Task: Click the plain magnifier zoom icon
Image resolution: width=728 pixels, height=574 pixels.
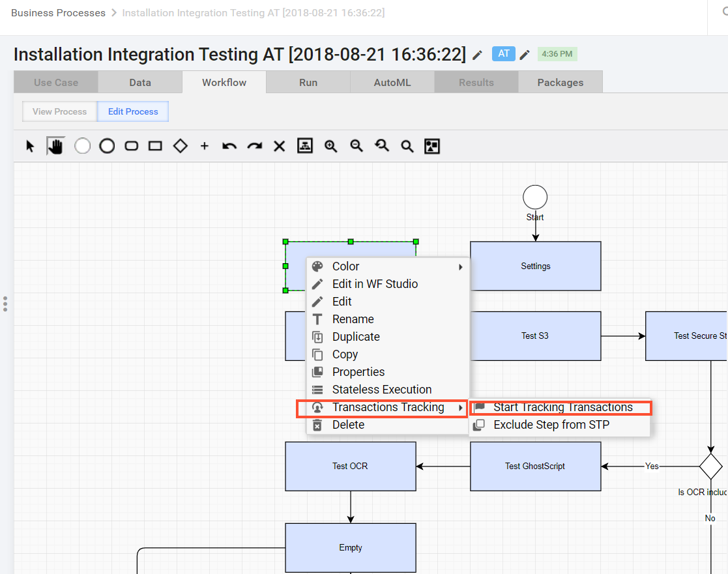Action: point(407,146)
